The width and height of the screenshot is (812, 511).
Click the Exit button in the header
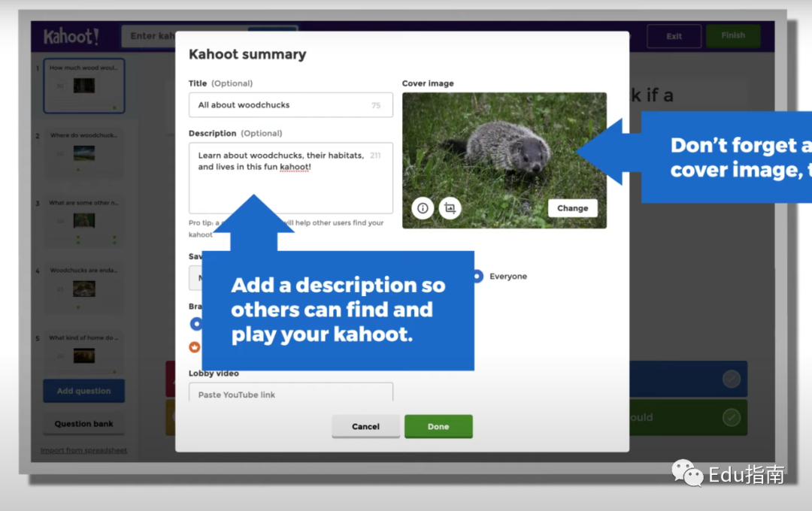(674, 36)
